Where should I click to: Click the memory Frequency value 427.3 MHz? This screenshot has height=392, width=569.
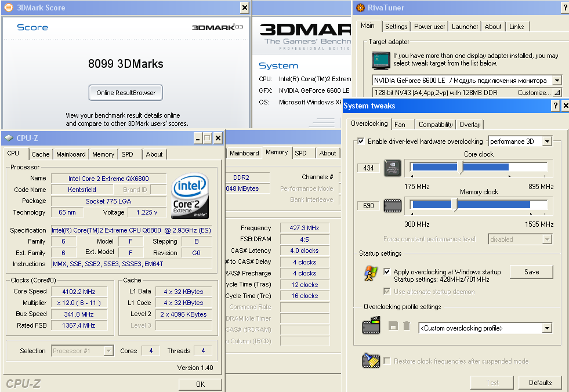click(x=305, y=228)
